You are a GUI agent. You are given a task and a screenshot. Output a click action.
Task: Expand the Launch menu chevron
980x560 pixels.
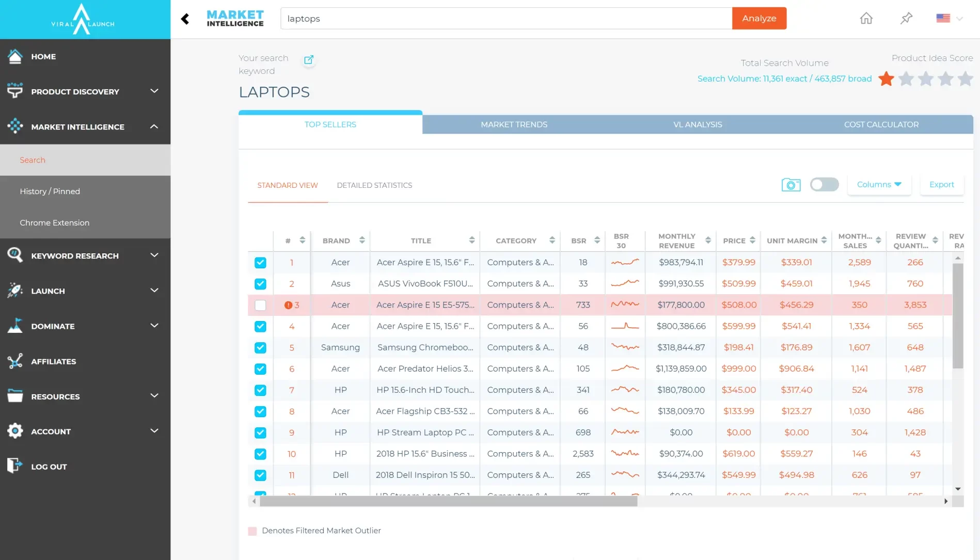[154, 290]
